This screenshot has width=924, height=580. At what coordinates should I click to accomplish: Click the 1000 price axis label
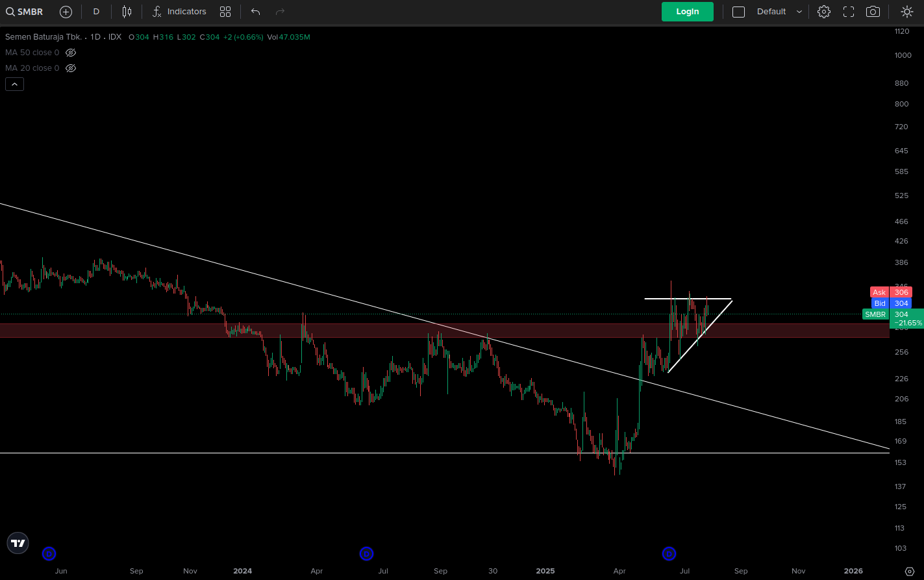click(x=903, y=55)
